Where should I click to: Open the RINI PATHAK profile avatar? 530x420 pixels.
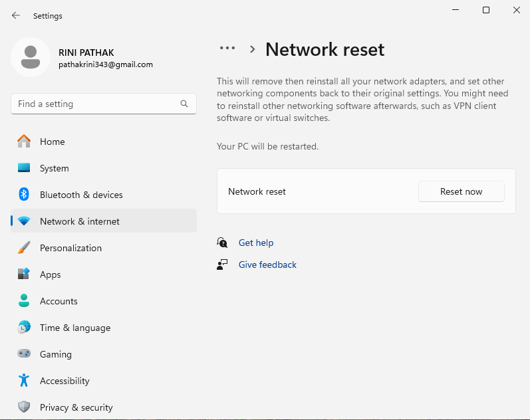pyautogui.click(x=30, y=57)
